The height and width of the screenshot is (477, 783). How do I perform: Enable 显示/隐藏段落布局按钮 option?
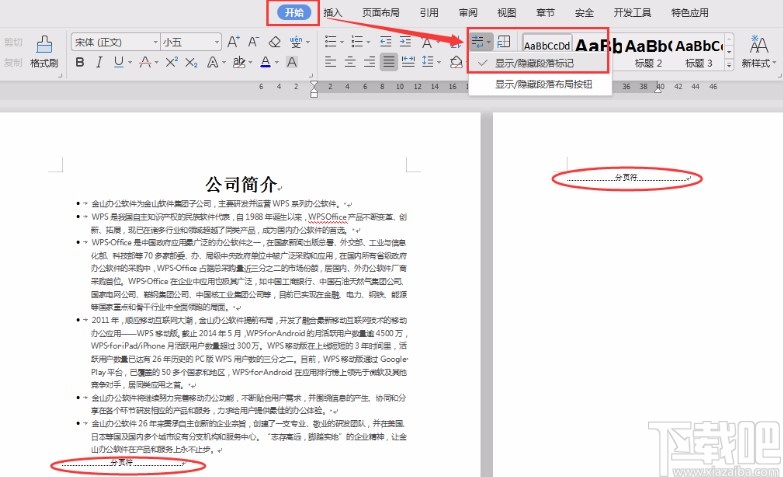coord(538,84)
